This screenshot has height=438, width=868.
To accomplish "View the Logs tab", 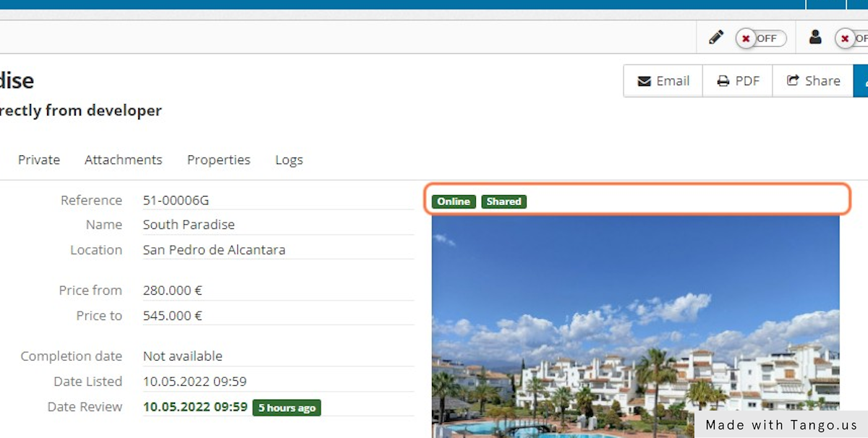I will coord(289,160).
